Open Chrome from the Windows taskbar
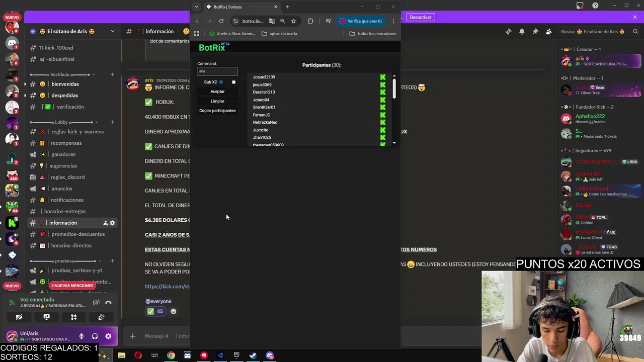Viewport: 644px width, 362px height. (171, 355)
